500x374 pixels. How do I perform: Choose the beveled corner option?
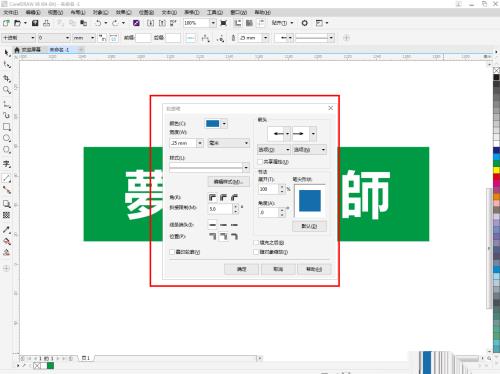(234, 197)
